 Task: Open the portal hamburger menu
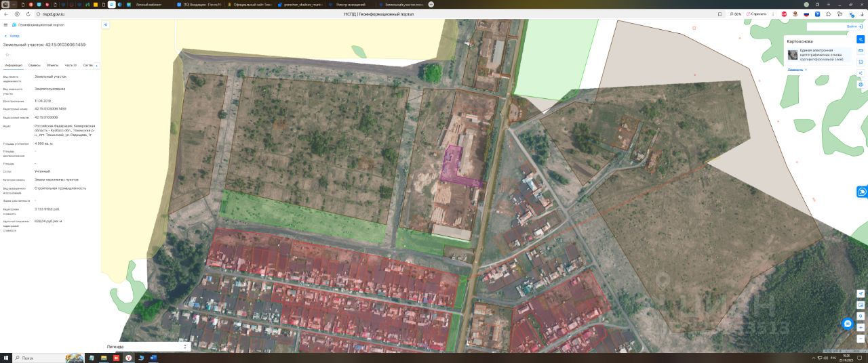(5, 24)
